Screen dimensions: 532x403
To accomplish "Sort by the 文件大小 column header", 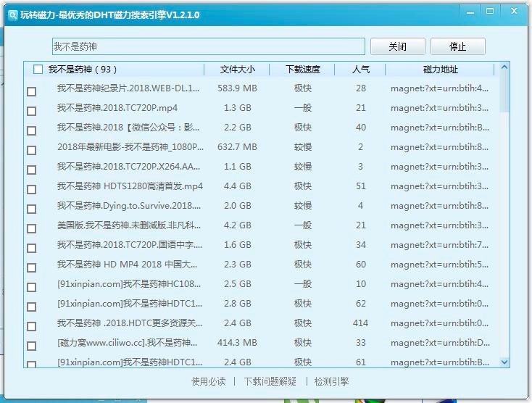I will pos(237,70).
